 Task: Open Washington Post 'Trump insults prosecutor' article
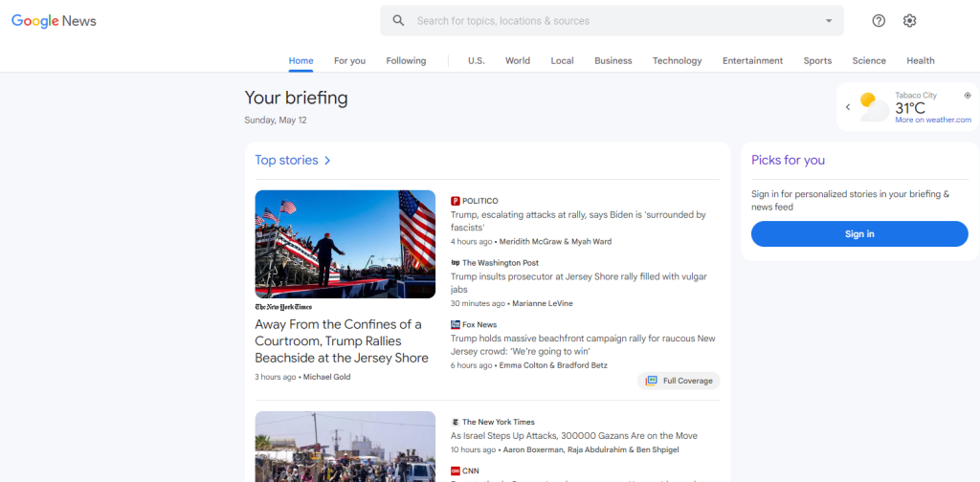[x=579, y=283]
